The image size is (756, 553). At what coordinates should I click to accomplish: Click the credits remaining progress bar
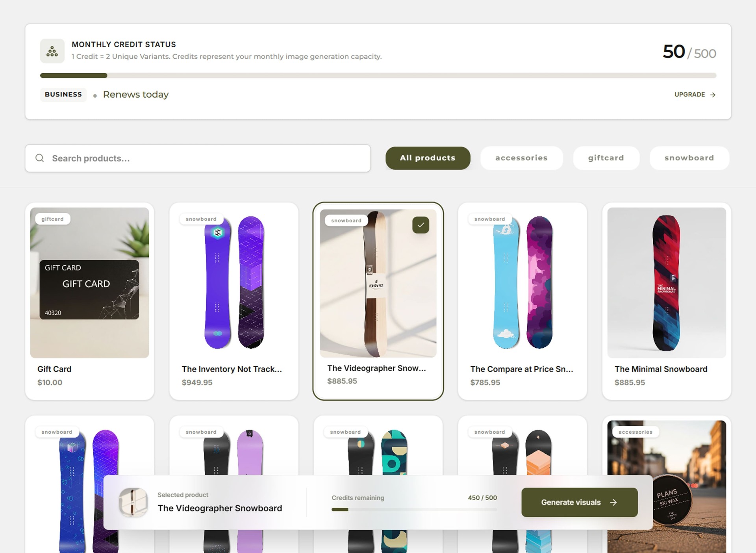click(414, 509)
